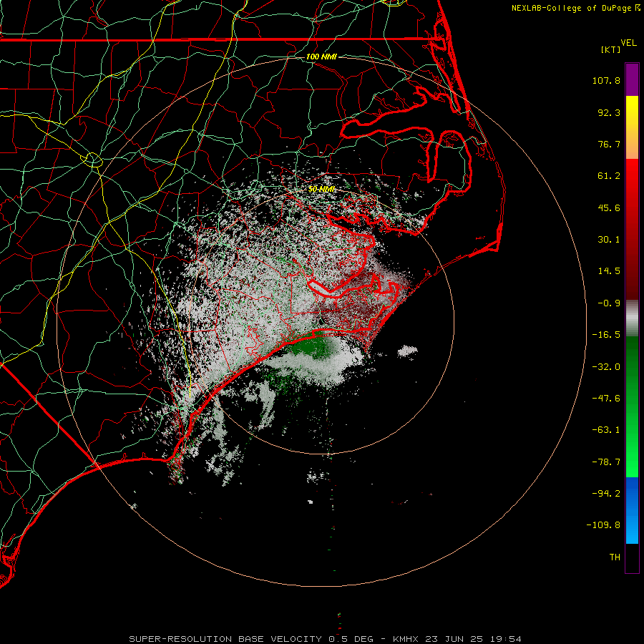The image size is (644, 644).
Task: Select the -47.6 scale label
Action: point(606,399)
